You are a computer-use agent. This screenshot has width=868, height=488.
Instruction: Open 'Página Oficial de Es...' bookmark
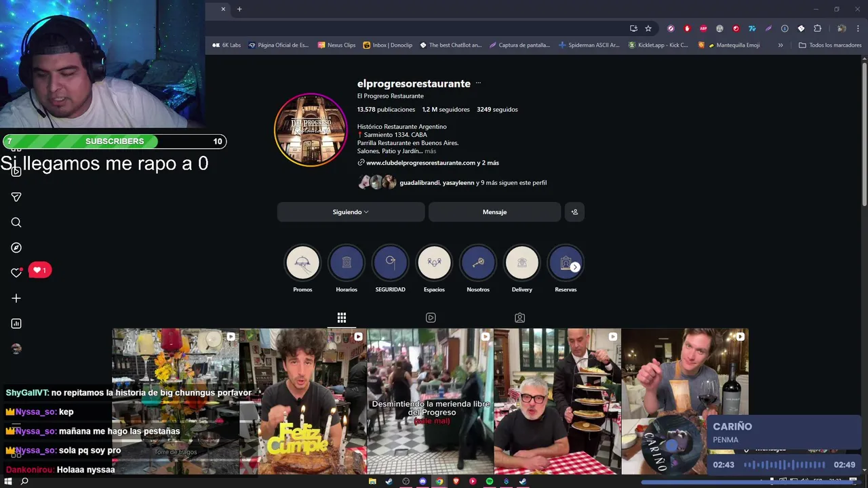pos(279,45)
